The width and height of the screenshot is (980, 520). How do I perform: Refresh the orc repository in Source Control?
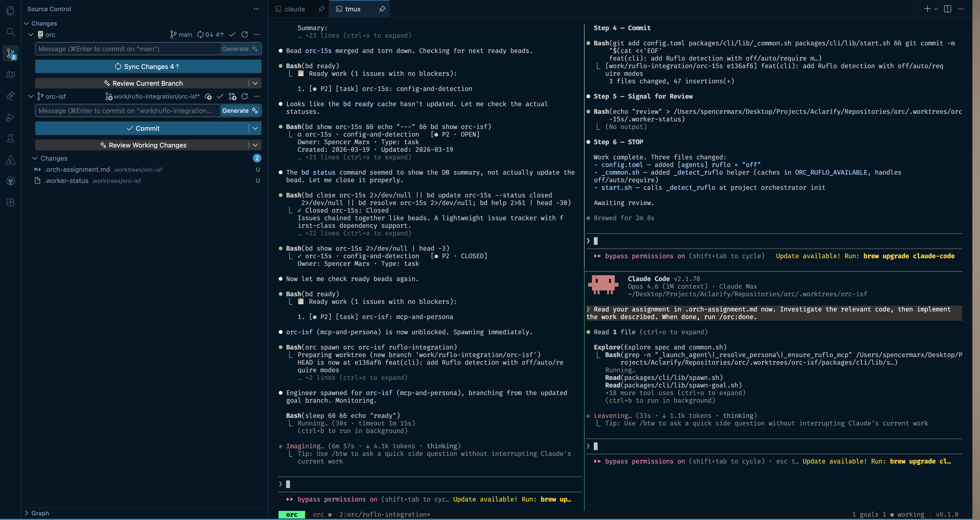click(x=245, y=35)
